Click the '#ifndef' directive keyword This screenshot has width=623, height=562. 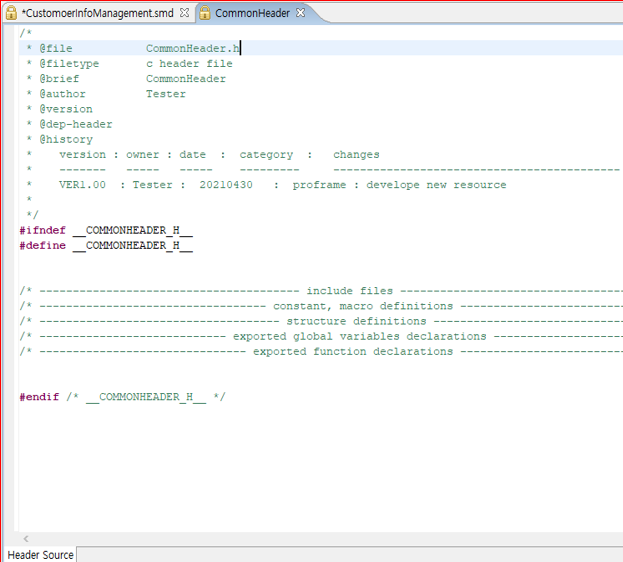pos(43,230)
